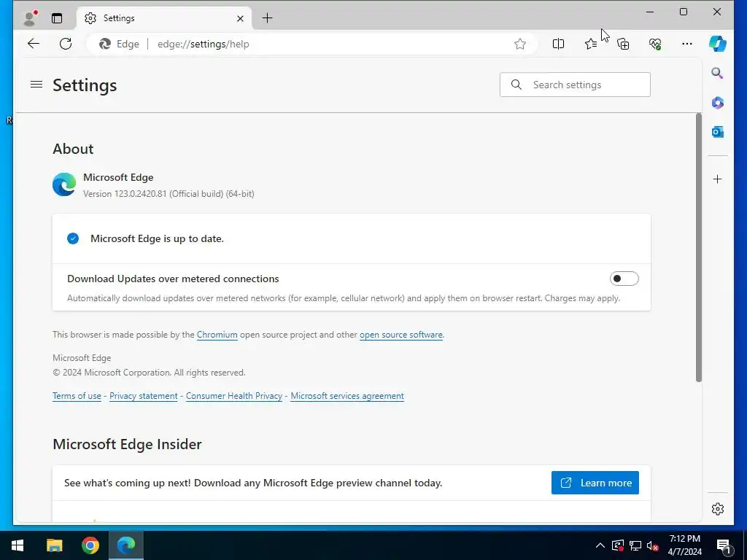Open the notification center icon
The height and width of the screenshot is (560, 747).
[724, 545]
